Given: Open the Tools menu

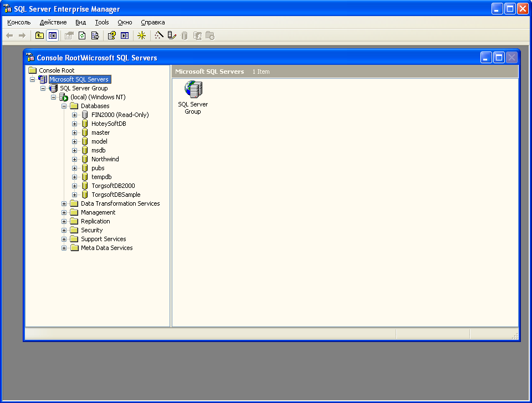Looking at the screenshot, I should pyautogui.click(x=102, y=22).
